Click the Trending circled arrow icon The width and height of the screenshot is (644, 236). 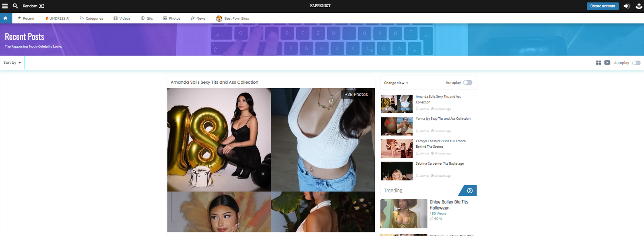[470, 190]
